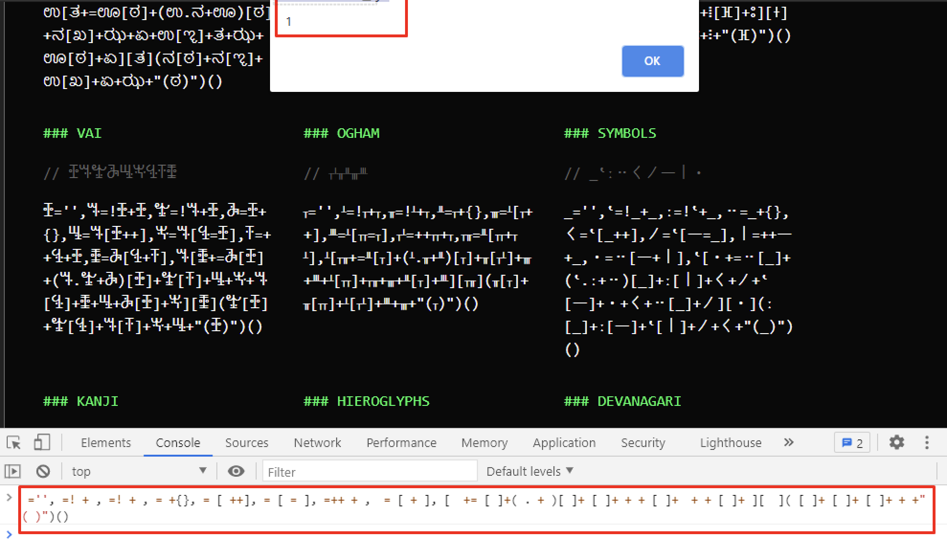This screenshot has height=560, width=947.
Task: Clear the console with the ban icon
Action: [x=43, y=471]
